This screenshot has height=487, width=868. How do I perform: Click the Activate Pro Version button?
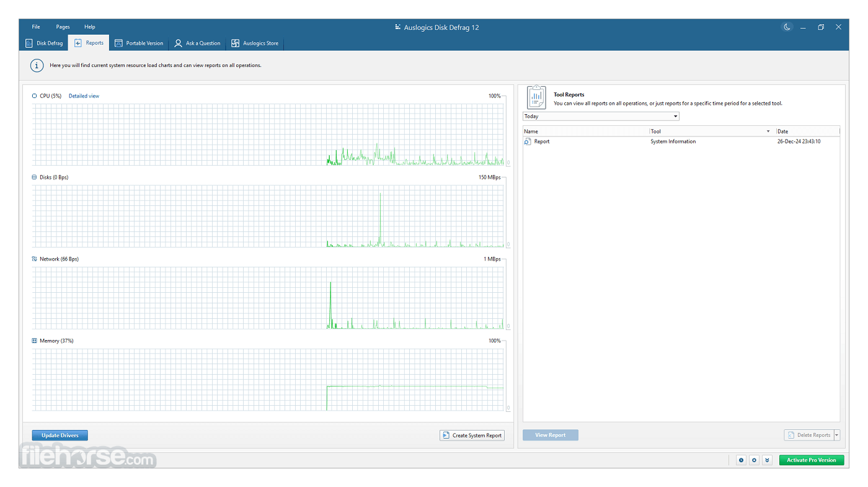coord(811,460)
